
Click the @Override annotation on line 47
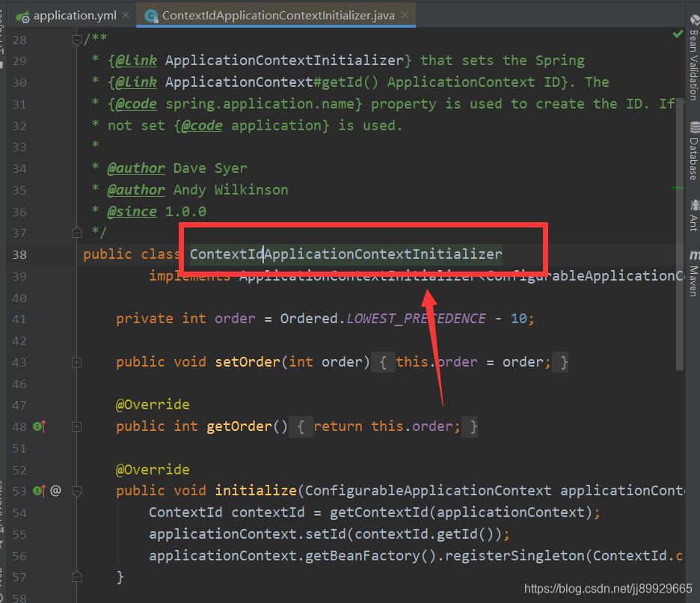click(x=153, y=405)
